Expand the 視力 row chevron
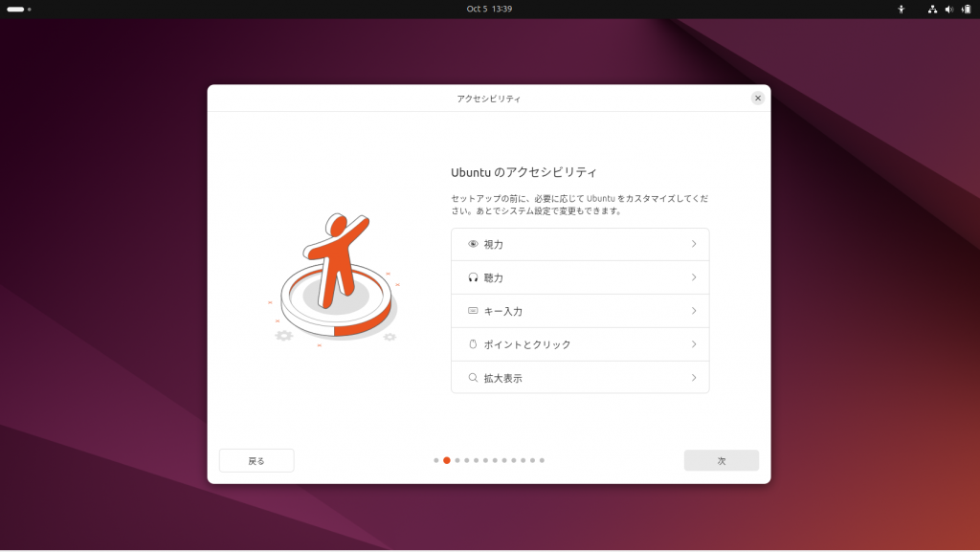 [x=693, y=244]
